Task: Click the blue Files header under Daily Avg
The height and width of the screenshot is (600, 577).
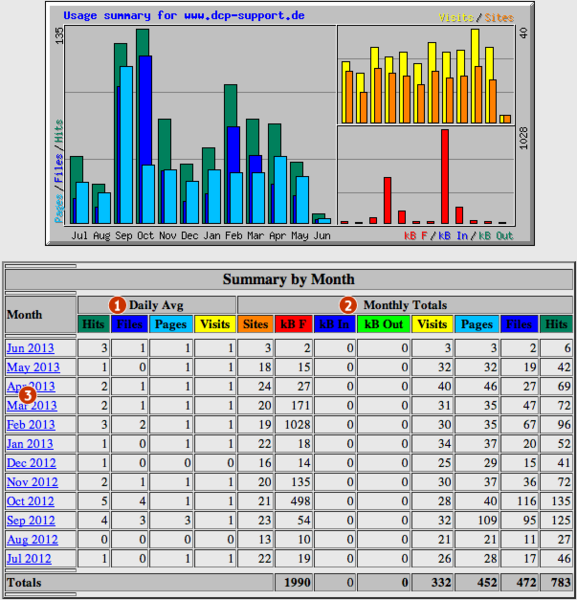Action: tap(129, 324)
